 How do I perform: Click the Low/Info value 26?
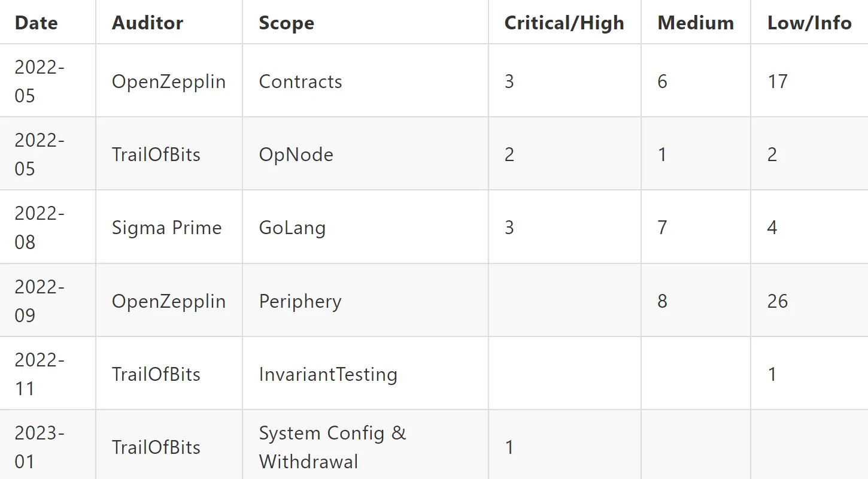coord(778,301)
